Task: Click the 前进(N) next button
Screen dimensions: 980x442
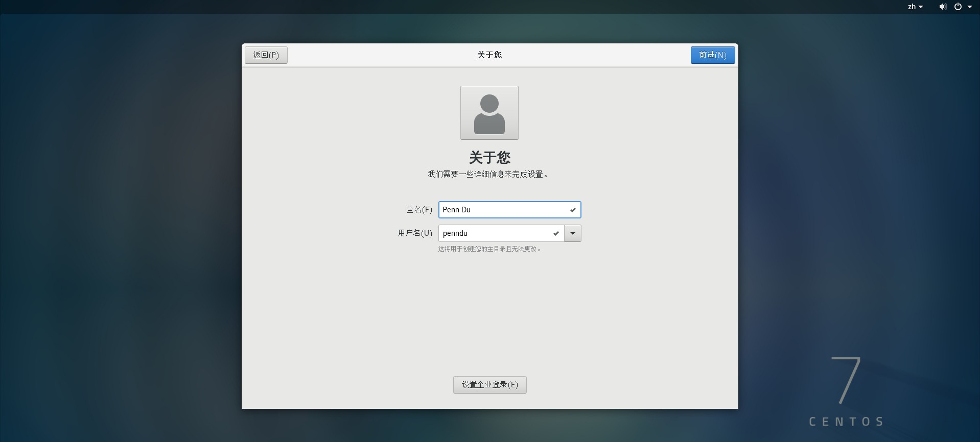Action: [713, 55]
